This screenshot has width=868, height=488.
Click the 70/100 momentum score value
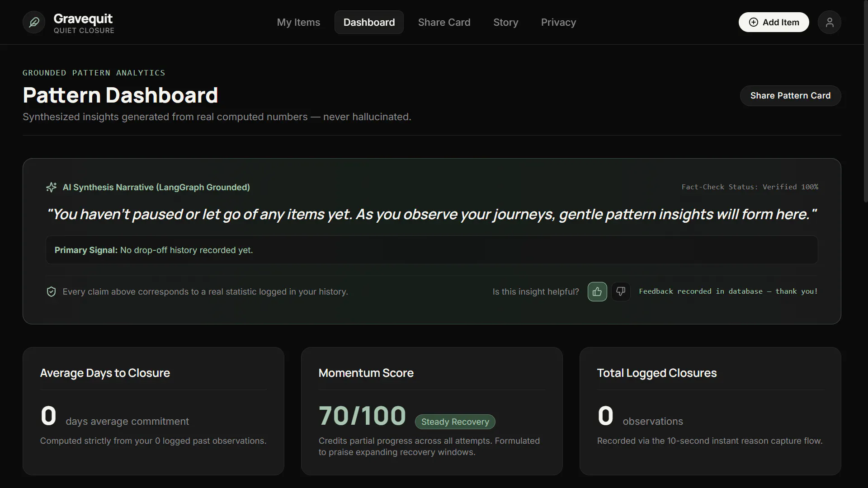[362, 416]
